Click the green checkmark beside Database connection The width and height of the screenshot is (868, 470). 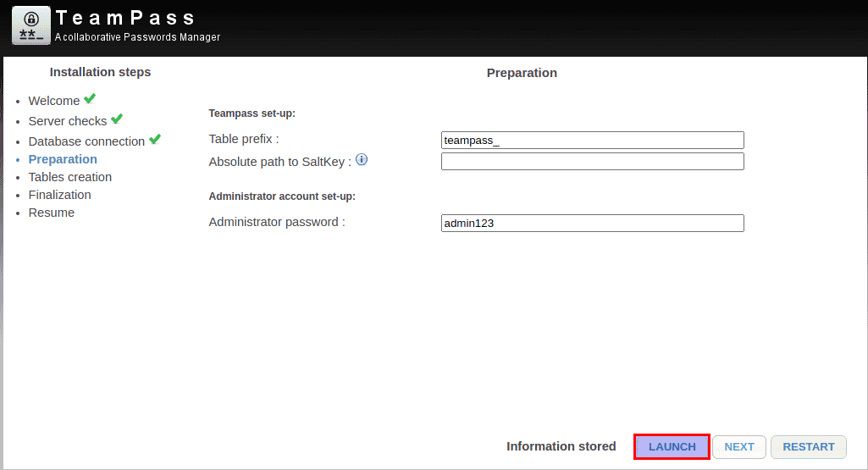pos(155,139)
